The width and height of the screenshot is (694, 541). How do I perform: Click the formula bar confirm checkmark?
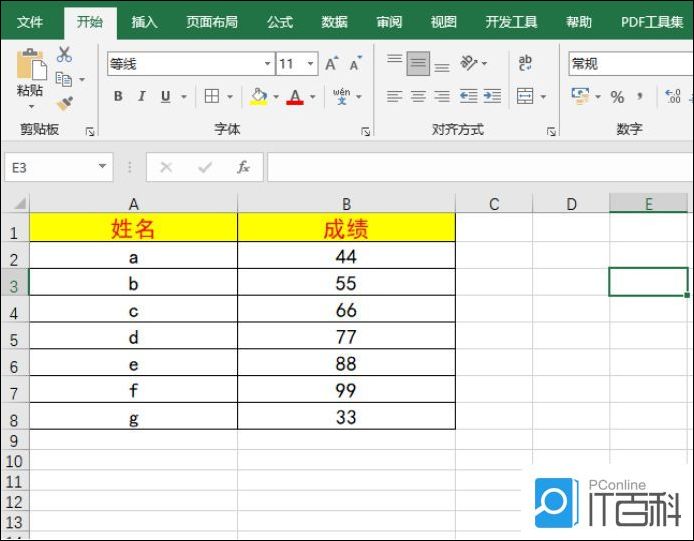pyautogui.click(x=205, y=167)
